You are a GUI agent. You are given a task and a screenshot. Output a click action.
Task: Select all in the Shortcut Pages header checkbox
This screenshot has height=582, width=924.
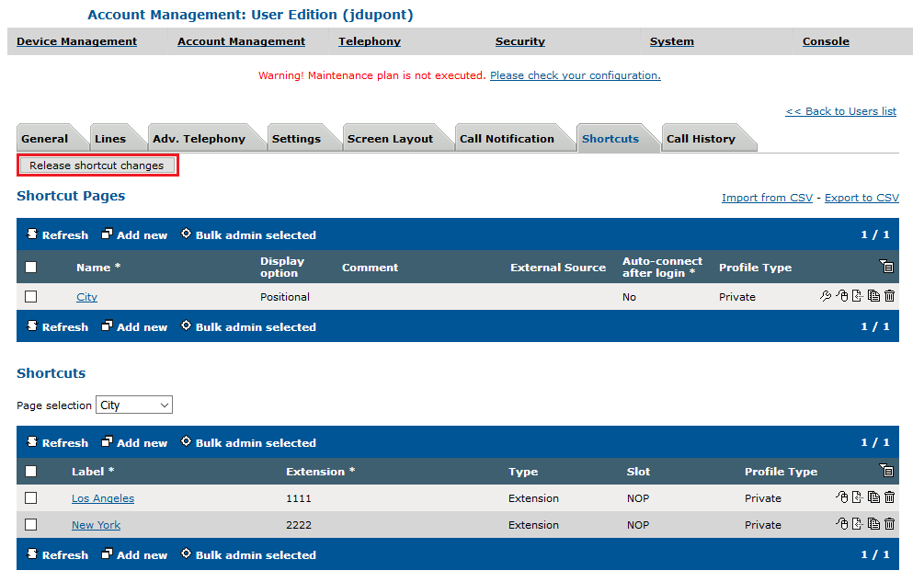pos(31,268)
